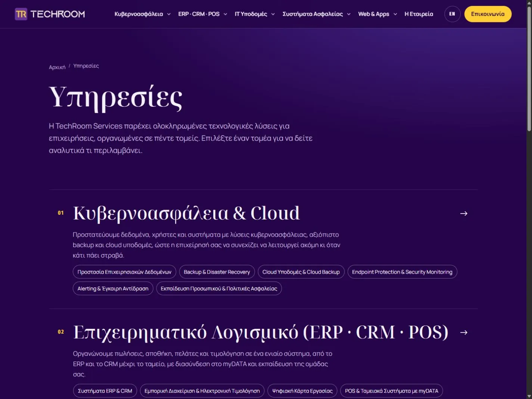
Task: Expand the Συστήματα Ασφαλείας dropdown chevron
Action: 349,14
